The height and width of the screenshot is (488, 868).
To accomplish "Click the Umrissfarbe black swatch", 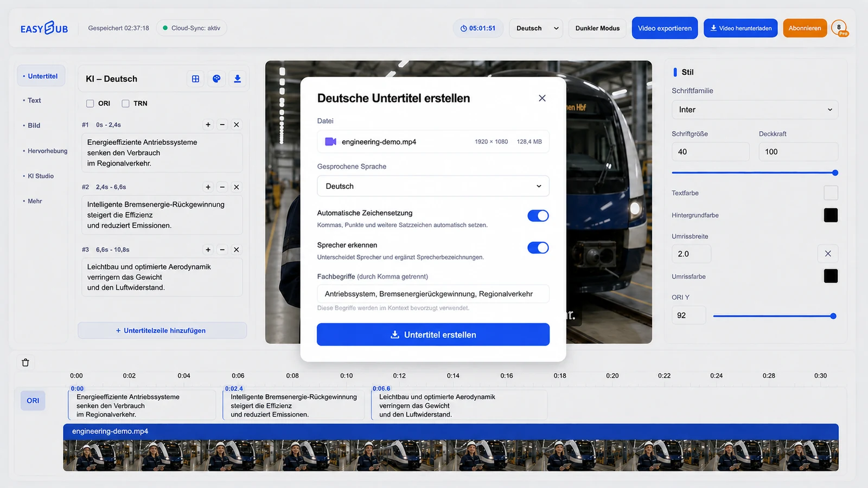I will (831, 276).
